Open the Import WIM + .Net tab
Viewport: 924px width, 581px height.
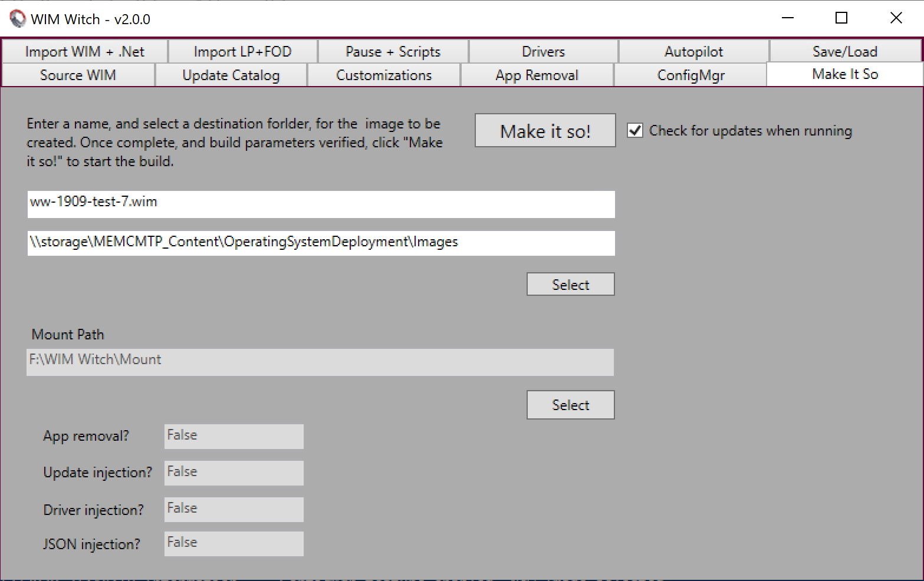pos(85,52)
